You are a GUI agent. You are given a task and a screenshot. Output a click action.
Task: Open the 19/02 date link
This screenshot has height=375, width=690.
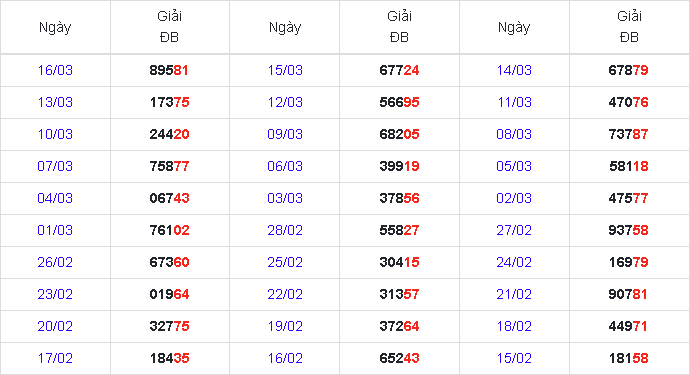(x=285, y=326)
